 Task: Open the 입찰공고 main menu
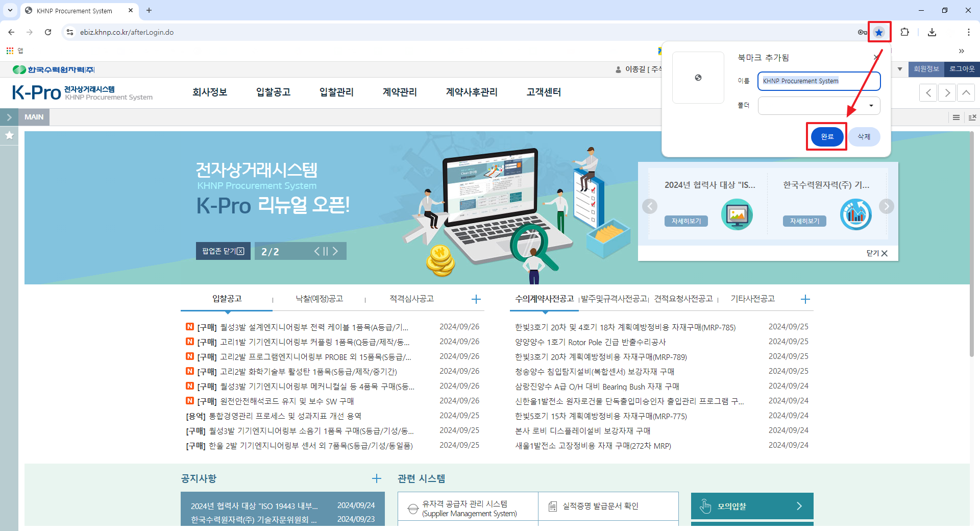(x=273, y=92)
